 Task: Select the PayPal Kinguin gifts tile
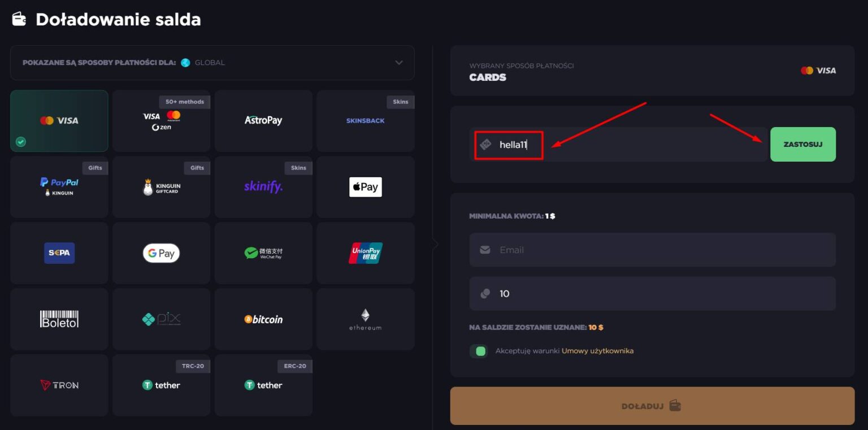click(59, 187)
